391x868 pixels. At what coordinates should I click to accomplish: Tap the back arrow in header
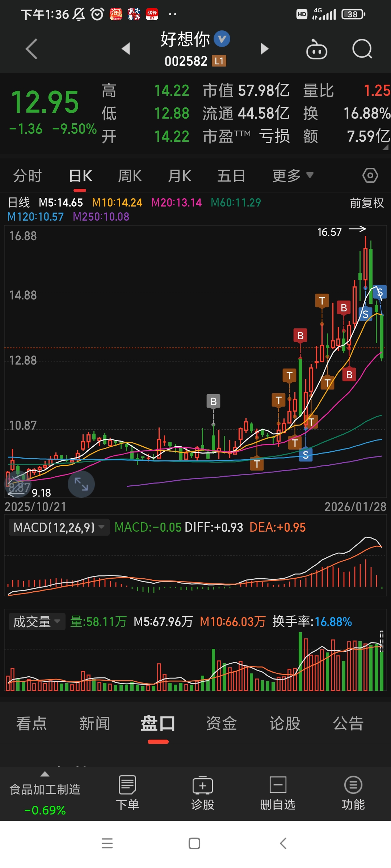[x=31, y=49]
